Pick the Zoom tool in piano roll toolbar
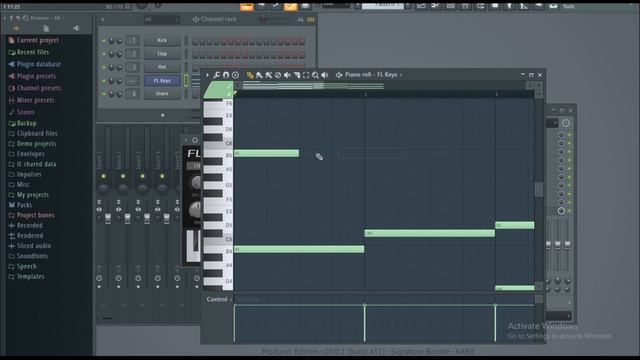The image size is (640, 360). pos(316,75)
